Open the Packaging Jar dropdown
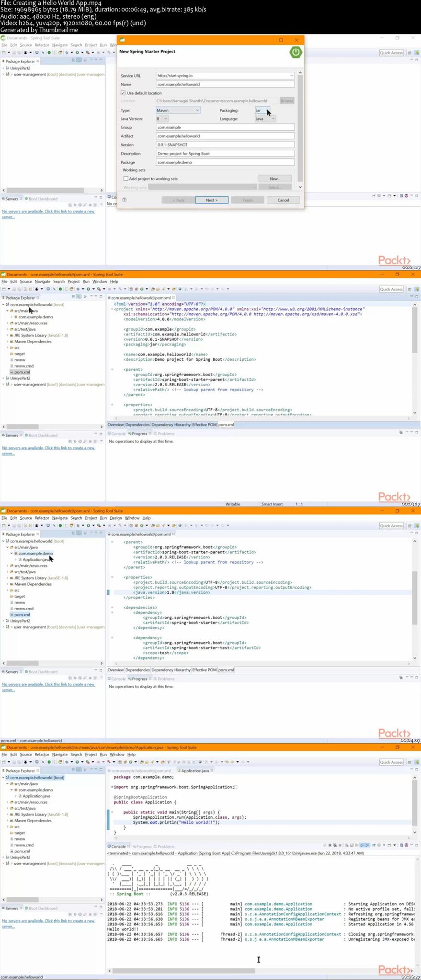Screen dimensions: 421x980 pyautogui.click(x=262, y=110)
